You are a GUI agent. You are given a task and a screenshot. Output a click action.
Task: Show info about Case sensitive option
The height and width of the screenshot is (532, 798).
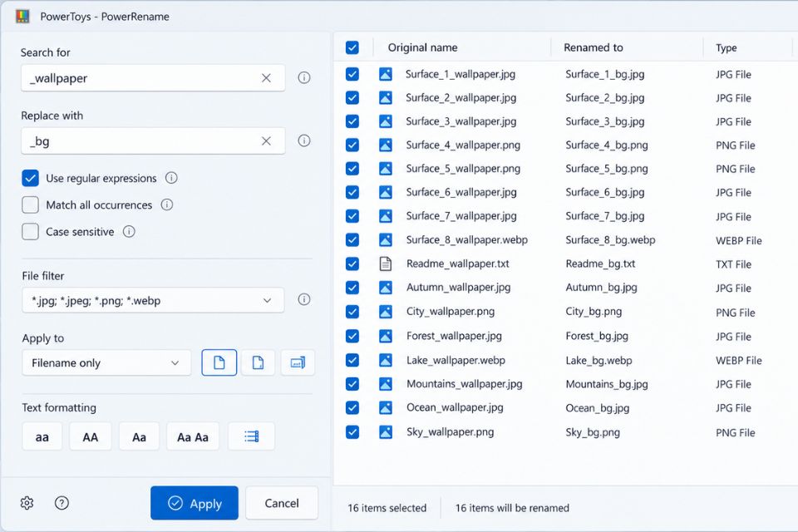130,232
